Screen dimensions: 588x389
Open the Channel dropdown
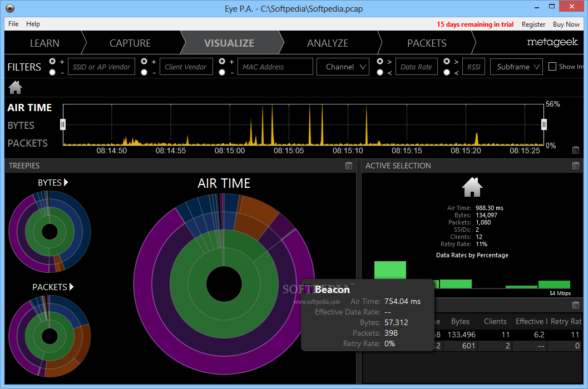pyautogui.click(x=343, y=67)
